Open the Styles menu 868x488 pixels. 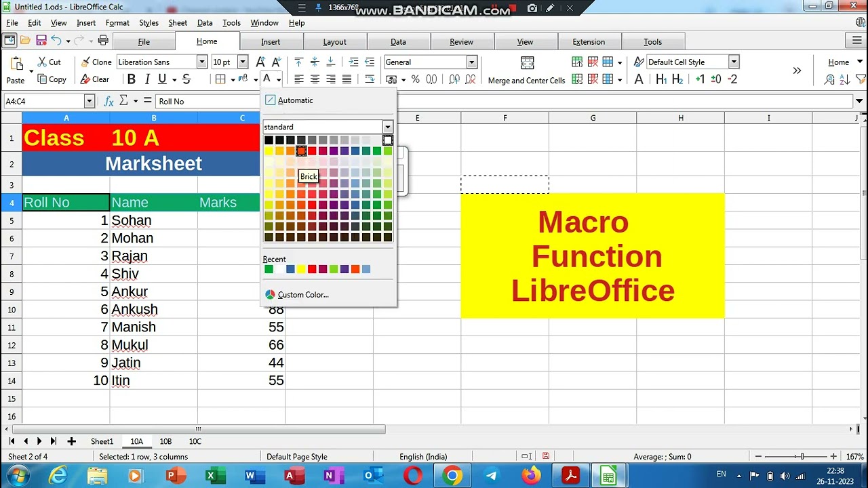coord(149,22)
